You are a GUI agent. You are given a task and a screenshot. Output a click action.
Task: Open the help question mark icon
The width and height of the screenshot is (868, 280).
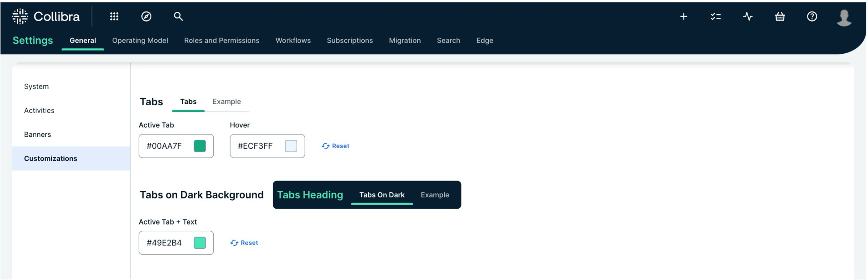[x=812, y=16]
